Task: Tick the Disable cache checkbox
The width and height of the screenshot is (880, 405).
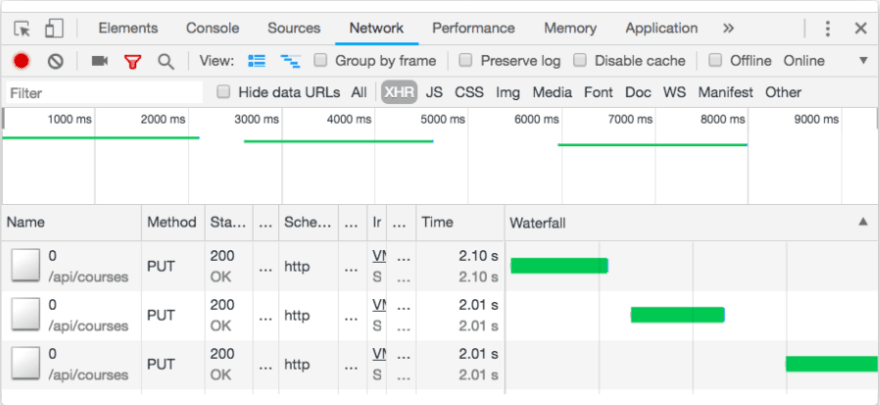Action: point(580,60)
